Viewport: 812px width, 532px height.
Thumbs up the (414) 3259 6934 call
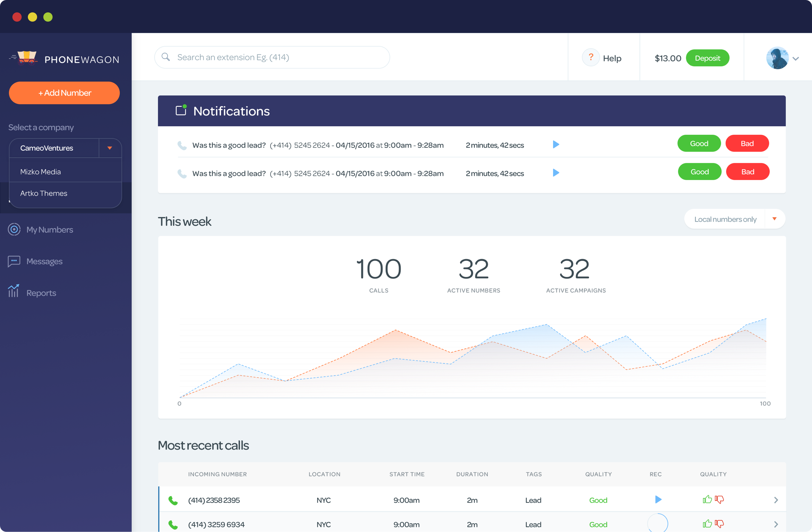tap(707, 524)
